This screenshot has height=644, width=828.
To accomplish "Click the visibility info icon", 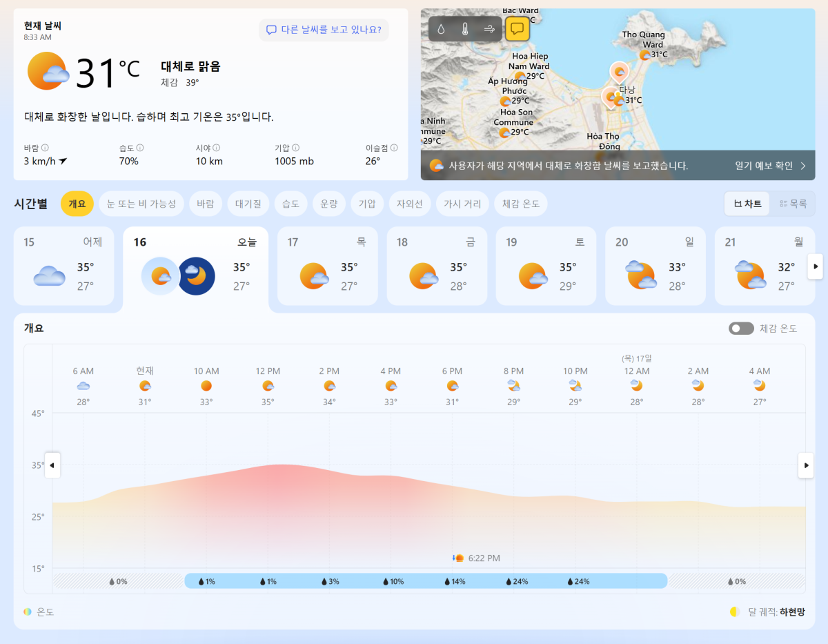I will point(216,148).
